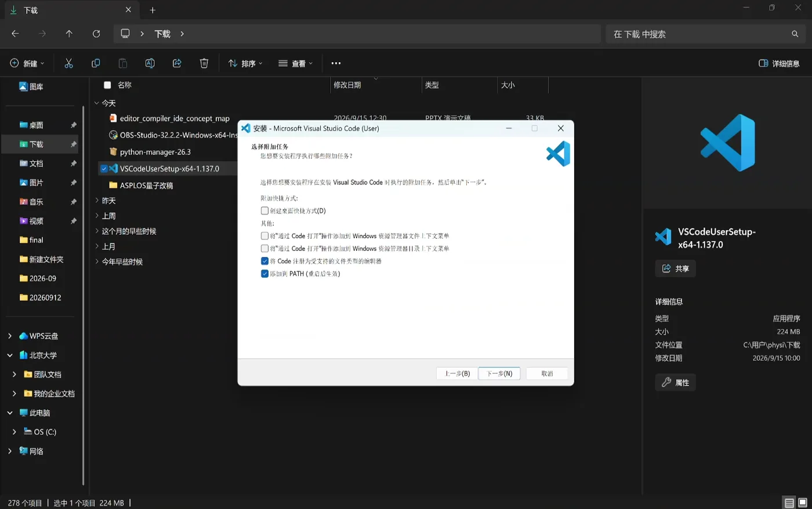This screenshot has height=509, width=812.
Task: Open a new Explorer tab with plus
Action: 153,10
